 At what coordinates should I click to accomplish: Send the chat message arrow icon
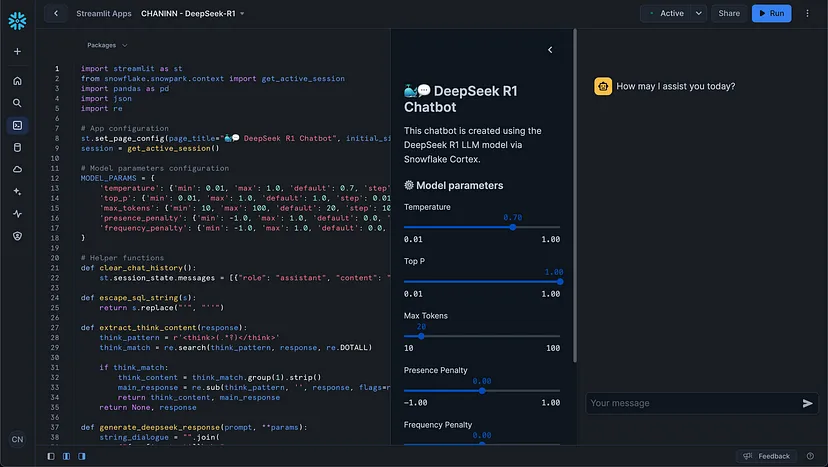pos(807,404)
